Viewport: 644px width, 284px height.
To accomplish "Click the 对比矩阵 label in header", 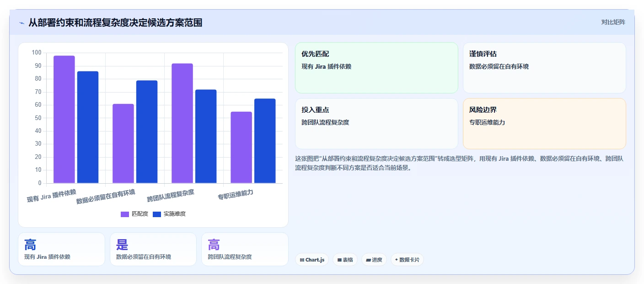I will [x=613, y=22].
